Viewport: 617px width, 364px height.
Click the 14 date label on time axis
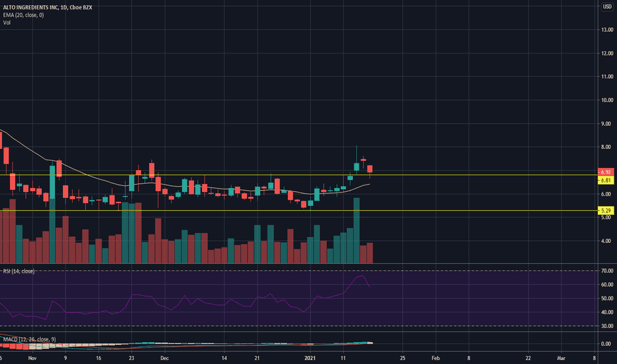coord(224,358)
